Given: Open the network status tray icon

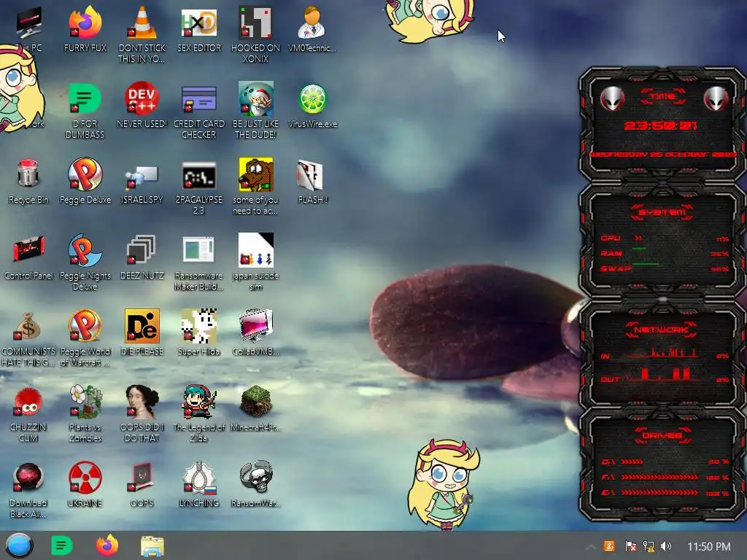Looking at the screenshot, I should coord(649,546).
